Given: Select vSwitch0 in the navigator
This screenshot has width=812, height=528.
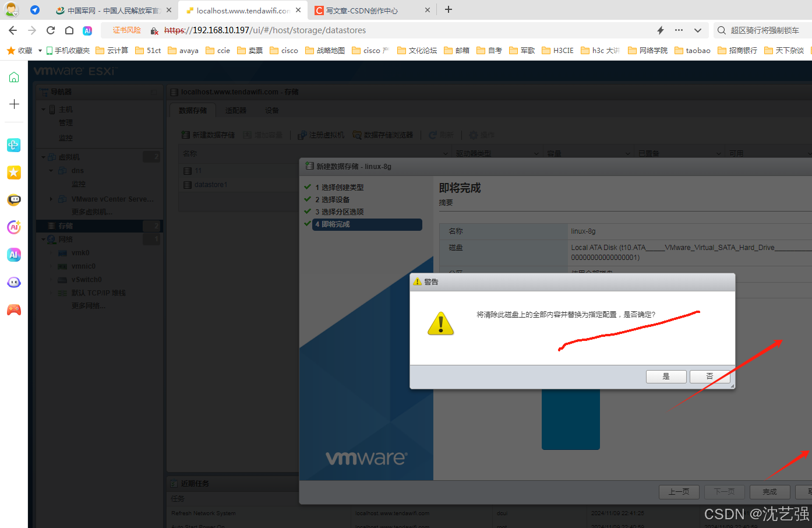Looking at the screenshot, I should coord(86,280).
